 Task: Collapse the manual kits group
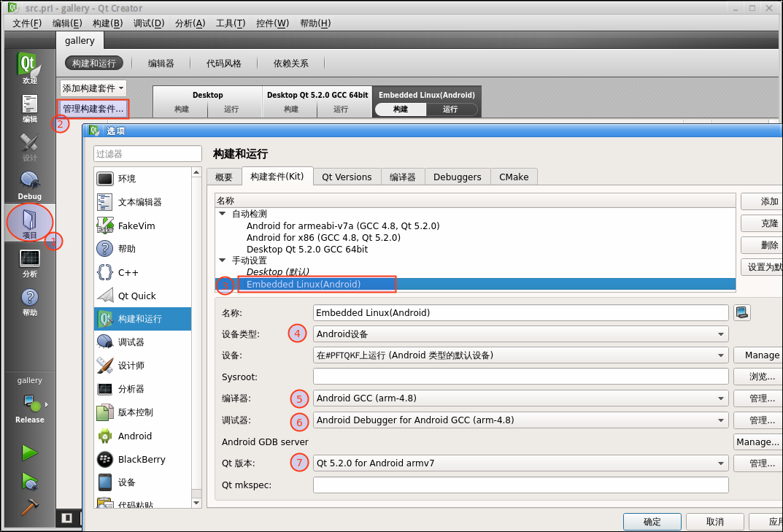coord(223,261)
